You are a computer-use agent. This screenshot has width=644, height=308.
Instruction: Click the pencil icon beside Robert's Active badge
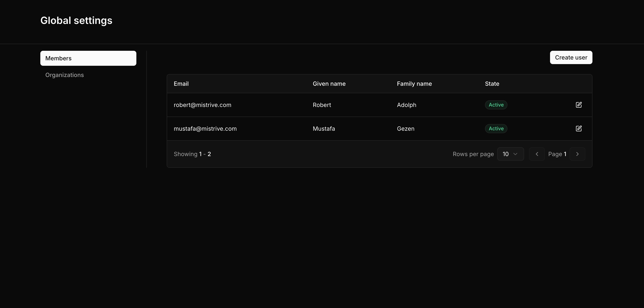click(x=579, y=105)
